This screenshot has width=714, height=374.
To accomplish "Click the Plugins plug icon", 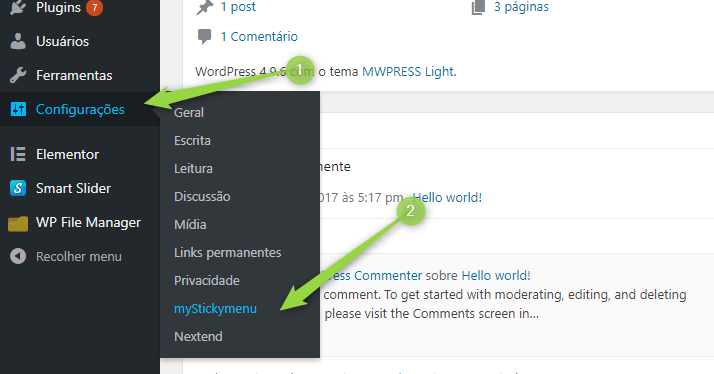I will click(x=18, y=7).
